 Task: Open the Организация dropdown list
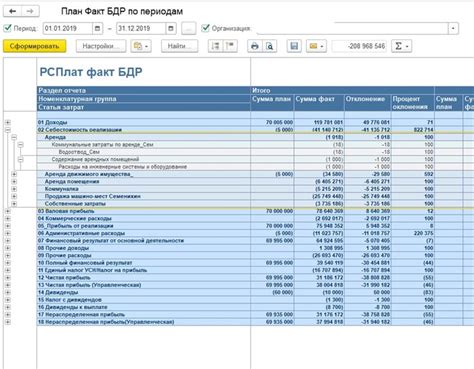(453, 28)
